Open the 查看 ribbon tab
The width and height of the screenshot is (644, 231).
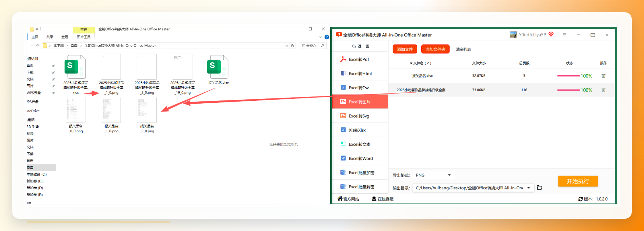65,37
